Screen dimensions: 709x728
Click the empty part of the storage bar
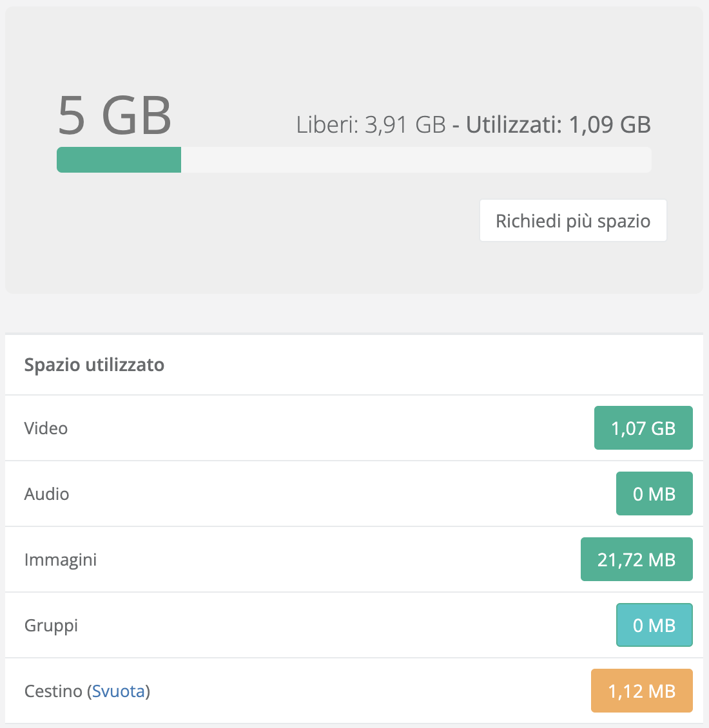[x=416, y=160]
